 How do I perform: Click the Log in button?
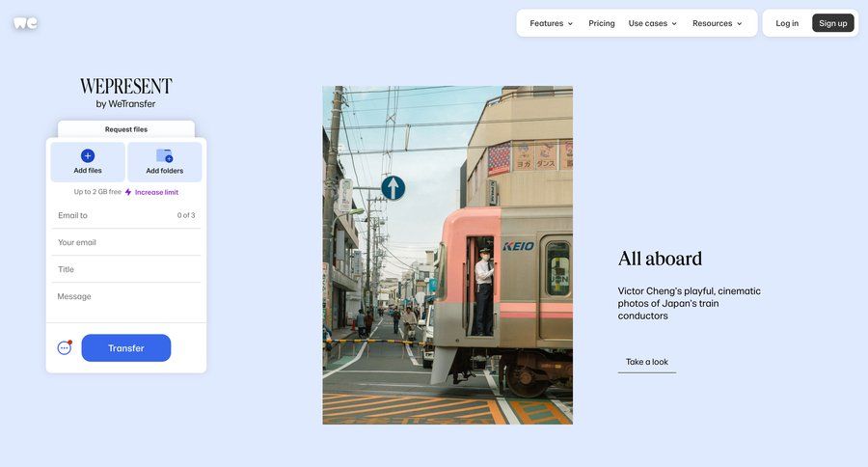787,23
